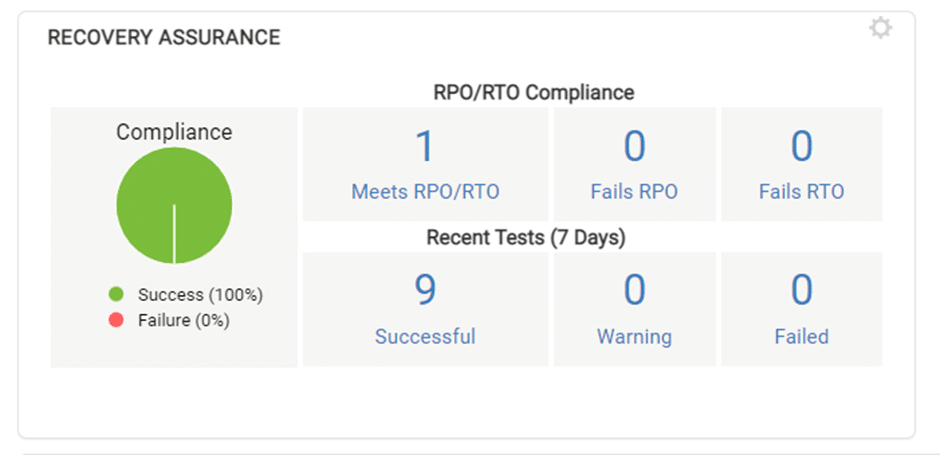Screen dimensions: 940x455
Task: Select the RPO/RTO Compliance heading
Action: [534, 93]
